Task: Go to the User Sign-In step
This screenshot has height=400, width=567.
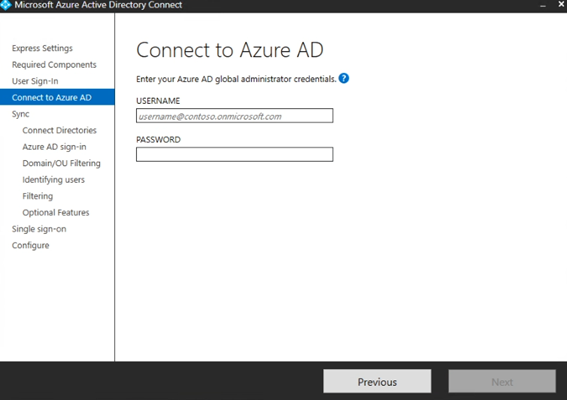Action: [x=35, y=81]
